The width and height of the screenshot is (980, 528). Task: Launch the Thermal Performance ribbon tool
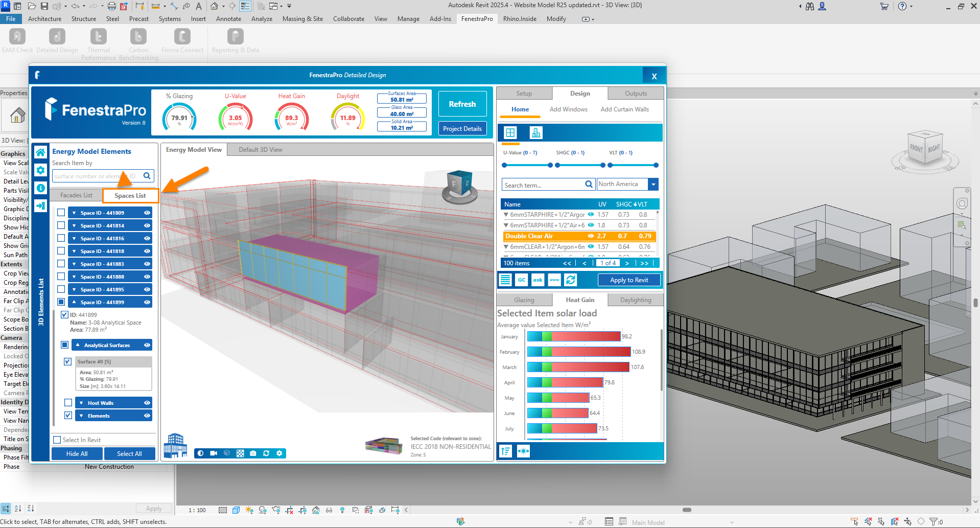[x=99, y=44]
